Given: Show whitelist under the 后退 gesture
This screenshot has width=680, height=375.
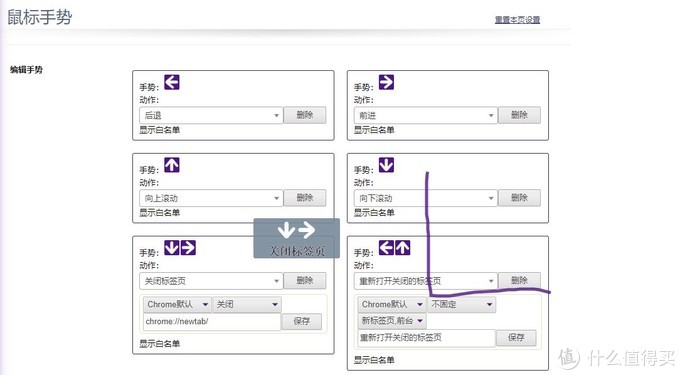Looking at the screenshot, I should [x=159, y=130].
